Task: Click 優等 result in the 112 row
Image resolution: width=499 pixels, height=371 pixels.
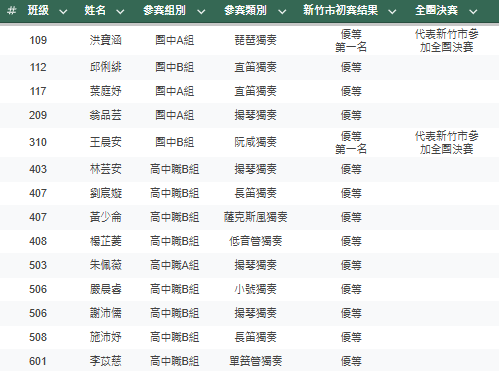Action: [351, 67]
